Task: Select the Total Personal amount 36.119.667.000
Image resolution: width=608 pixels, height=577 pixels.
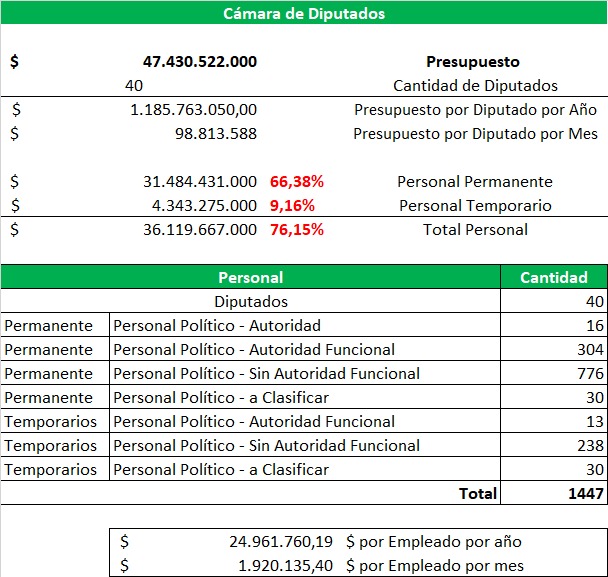Action: coord(200,230)
